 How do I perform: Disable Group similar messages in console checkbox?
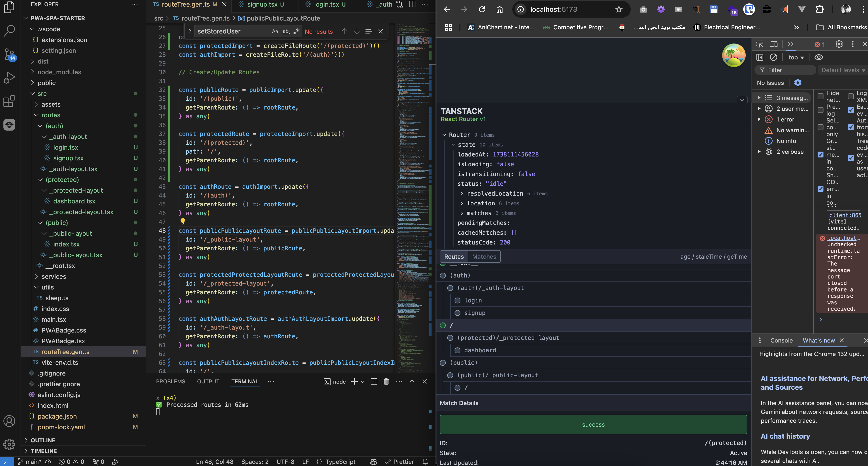[x=821, y=155]
